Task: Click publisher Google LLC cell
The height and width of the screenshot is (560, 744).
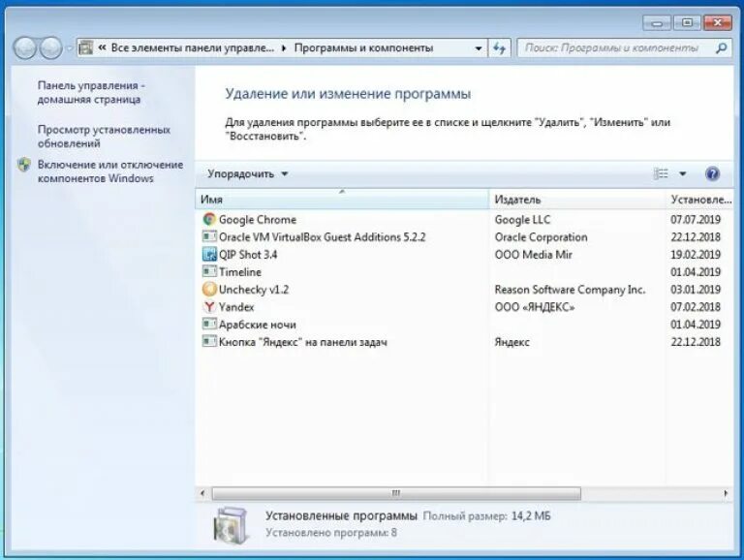Action: coord(522,220)
